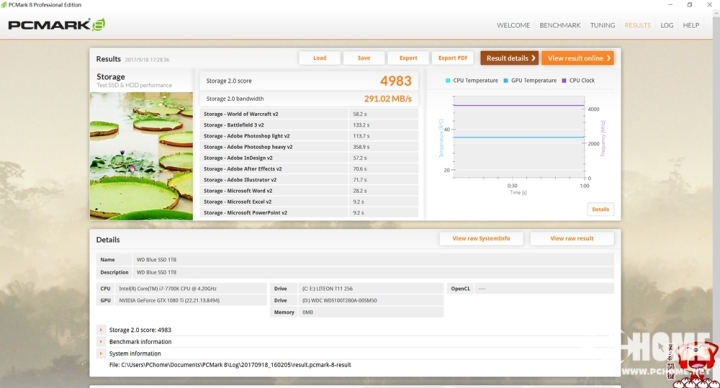Click the Name field WD Blue SSD 1TB
This screenshot has width=720, height=388.
coord(373,259)
